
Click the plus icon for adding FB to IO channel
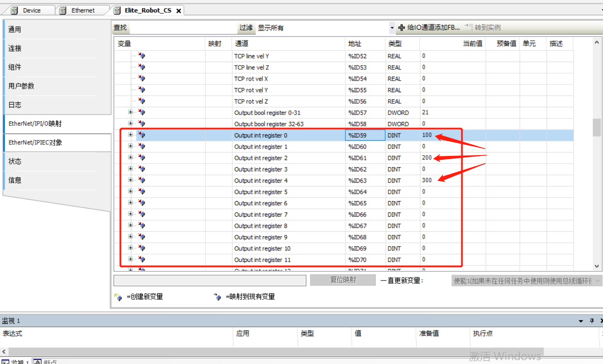[402, 28]
